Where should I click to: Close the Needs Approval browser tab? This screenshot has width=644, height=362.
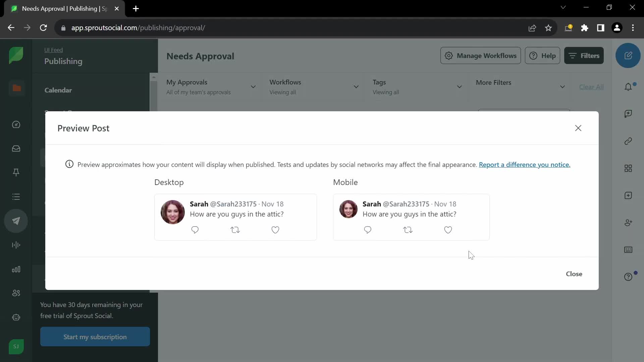(x=117, y=9)
